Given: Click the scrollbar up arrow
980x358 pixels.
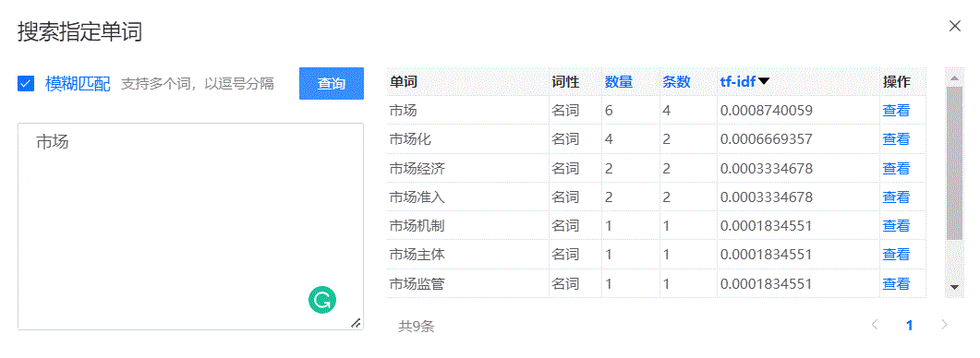Looking at the screenshot, I should [x=954, y=78].
